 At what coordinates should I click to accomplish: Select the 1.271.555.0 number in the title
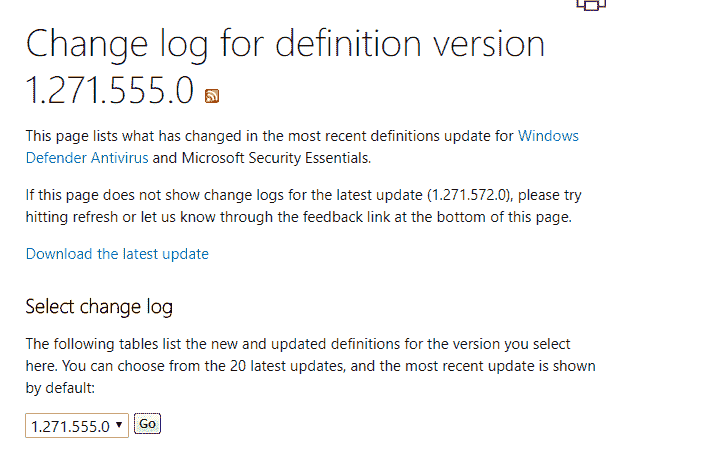(x=110, y=90)
